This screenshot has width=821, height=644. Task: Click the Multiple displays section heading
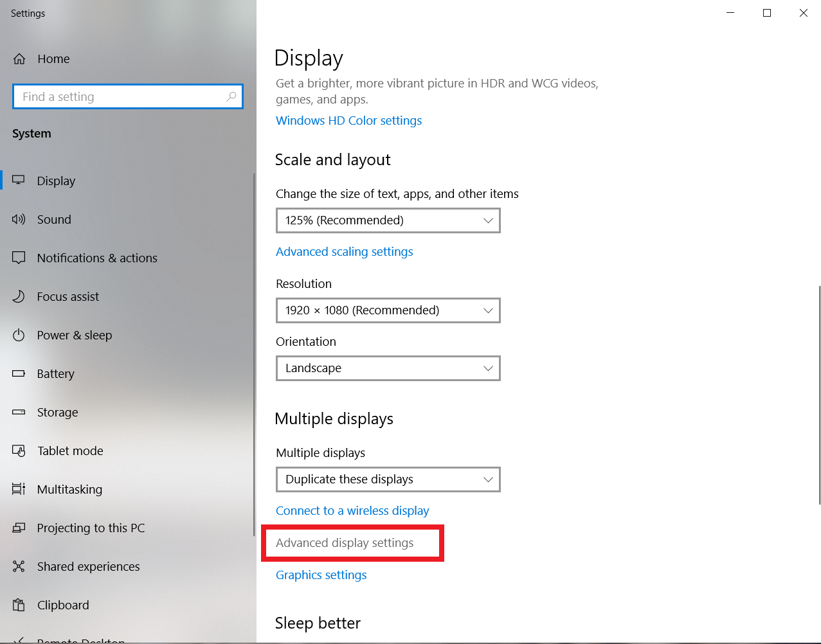pyautogui.click(x=334, y=419)
